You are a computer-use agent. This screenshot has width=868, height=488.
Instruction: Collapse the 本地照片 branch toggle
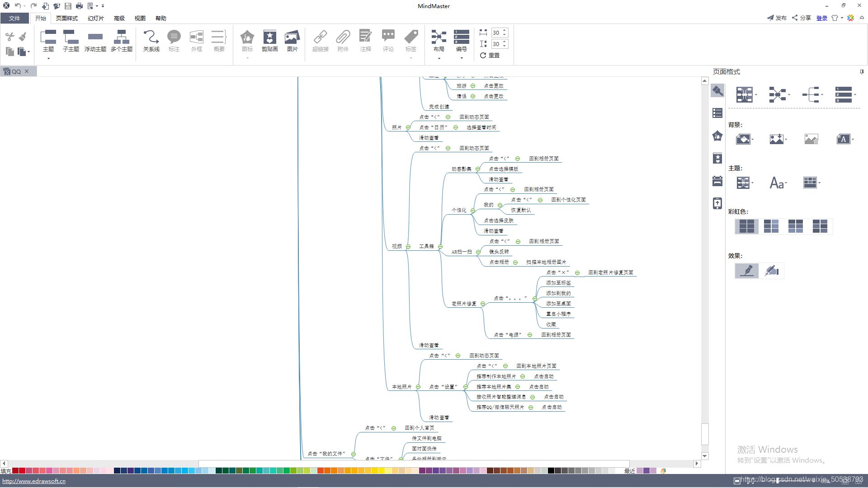pos(418,387)
